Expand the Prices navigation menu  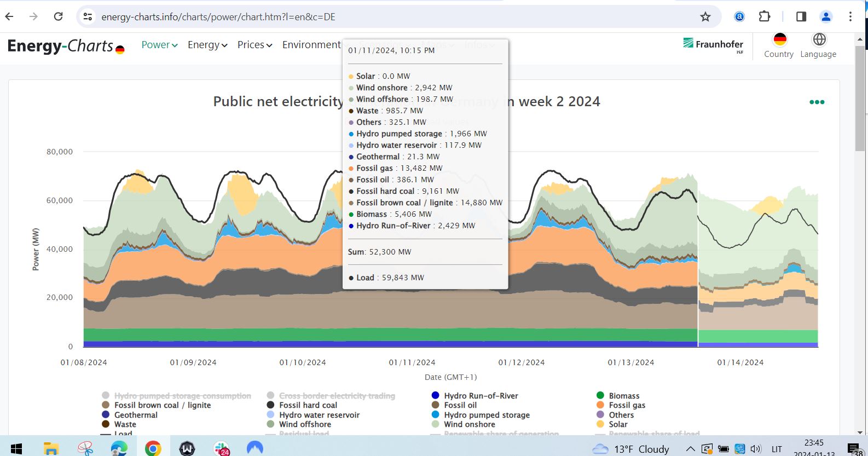tap(254, 45)
